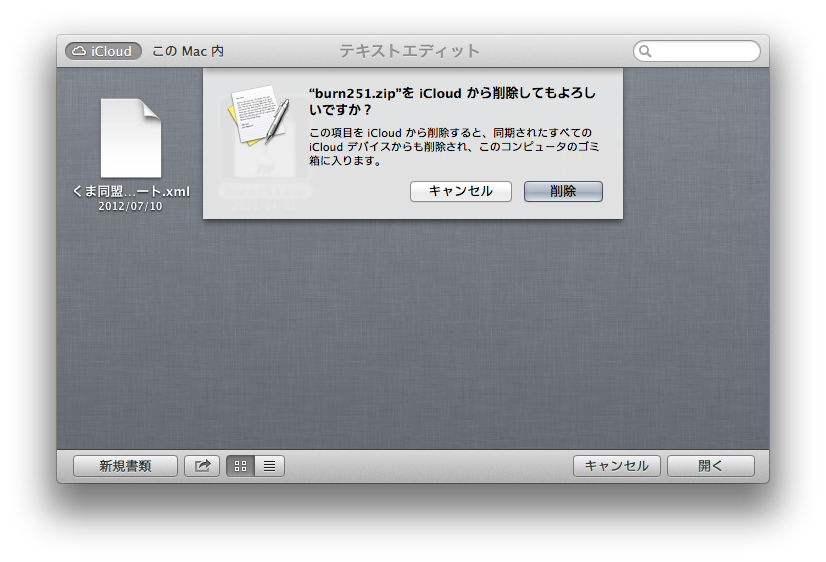Select the iCloud source tab
The width and height of the screenshot is (826, 562).
pyautogui.click(x=103, y=51)
